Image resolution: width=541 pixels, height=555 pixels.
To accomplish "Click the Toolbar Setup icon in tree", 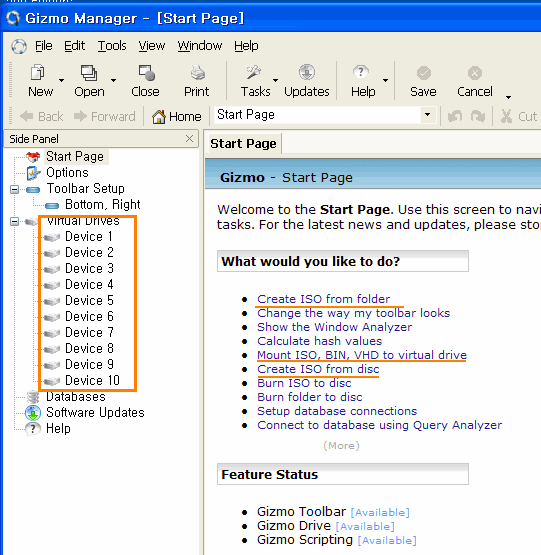I will coord(33,190).
